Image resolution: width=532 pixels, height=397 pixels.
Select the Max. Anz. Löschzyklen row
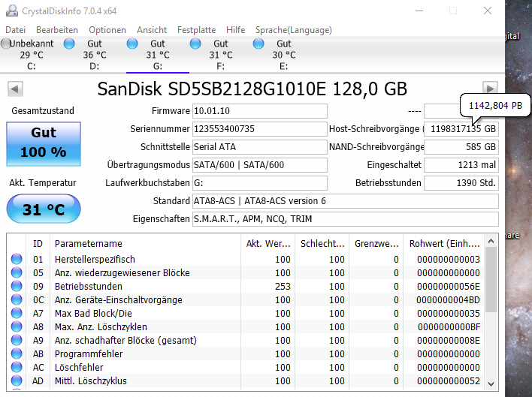click(246, 327)
